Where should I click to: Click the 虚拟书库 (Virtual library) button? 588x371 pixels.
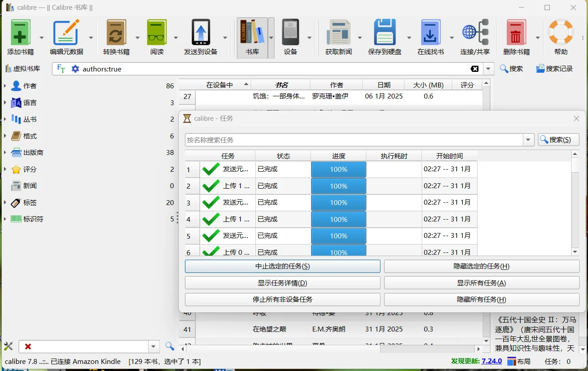22,69
